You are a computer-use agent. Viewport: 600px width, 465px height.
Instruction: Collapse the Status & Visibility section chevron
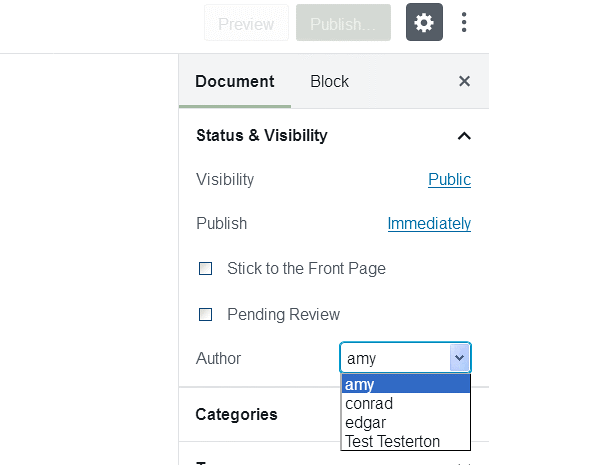point(463,136)
